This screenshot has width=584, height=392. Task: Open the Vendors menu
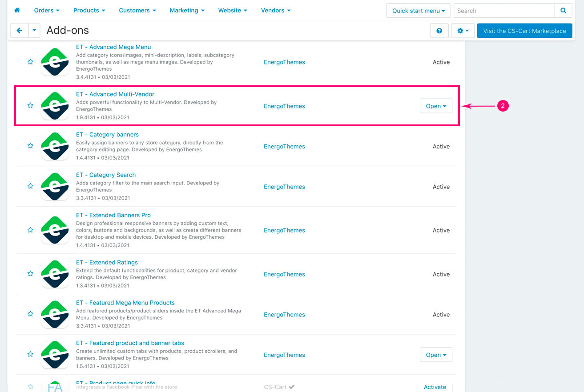(275, 10)
